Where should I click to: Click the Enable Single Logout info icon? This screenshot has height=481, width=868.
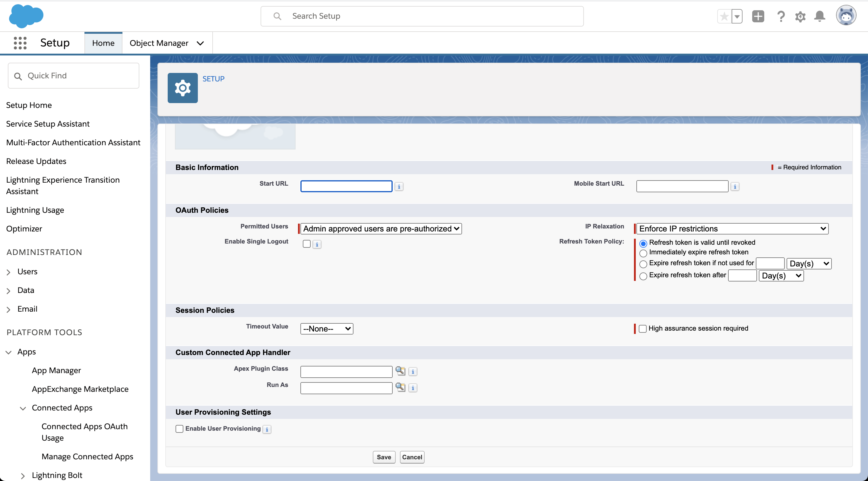317,244
